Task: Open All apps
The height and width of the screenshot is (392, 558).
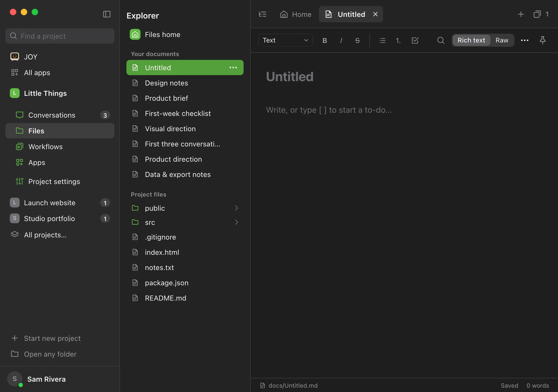Action: pos(60,73)
